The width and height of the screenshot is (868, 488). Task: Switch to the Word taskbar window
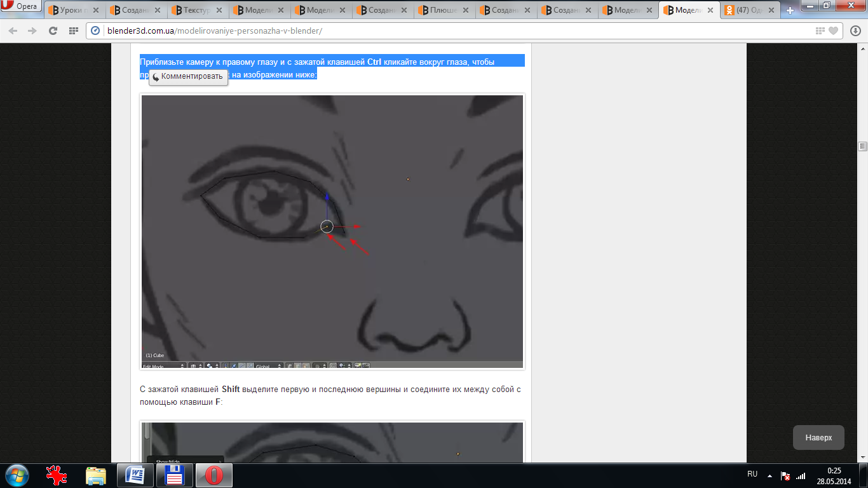pos(135,475)
